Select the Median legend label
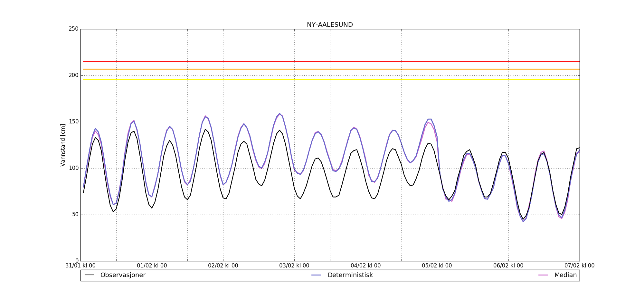This screenshot has width=644, height=290. point(565,275)
